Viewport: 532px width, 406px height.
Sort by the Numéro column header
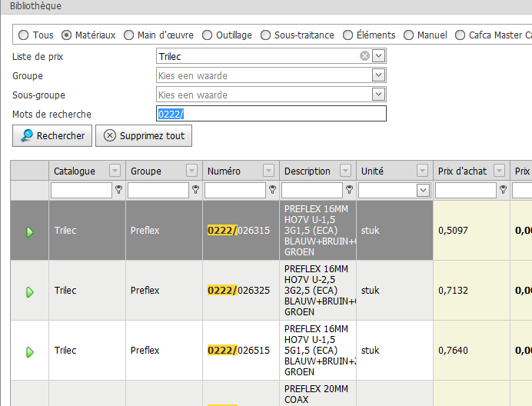click(x=224, y=171)
